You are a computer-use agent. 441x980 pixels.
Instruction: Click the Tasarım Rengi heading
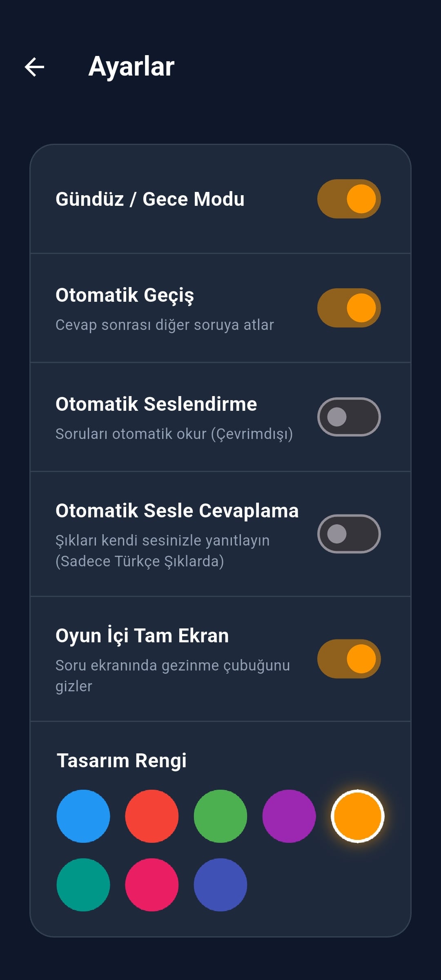121,761
